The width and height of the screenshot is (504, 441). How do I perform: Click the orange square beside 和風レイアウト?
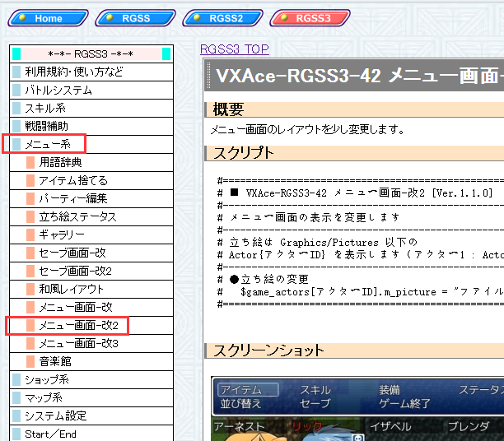(30, 289)
